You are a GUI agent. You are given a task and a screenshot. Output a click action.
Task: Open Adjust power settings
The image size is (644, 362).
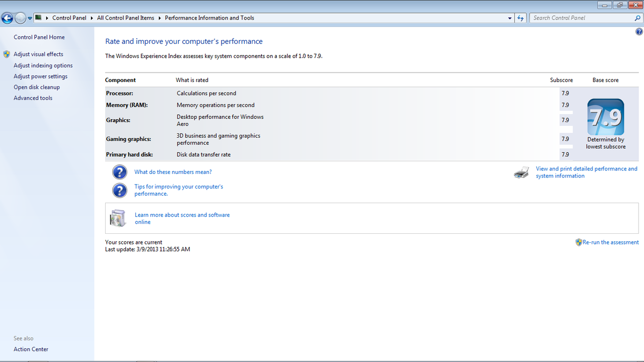click(x=41, y=76)
